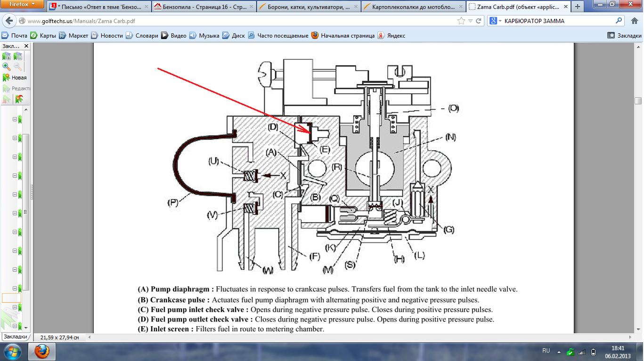The height and width of the screenshot is (361, 644).
Task: Open the 'Часто посещаемые' bookmarks folder
Action: [278, 35]
